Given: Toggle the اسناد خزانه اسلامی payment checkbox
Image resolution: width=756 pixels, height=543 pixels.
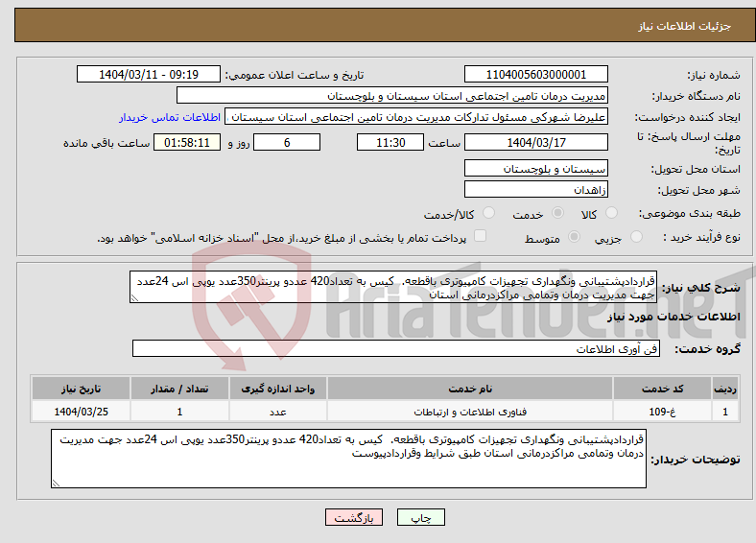Looking at the screenshot, I should coord(481,236).
